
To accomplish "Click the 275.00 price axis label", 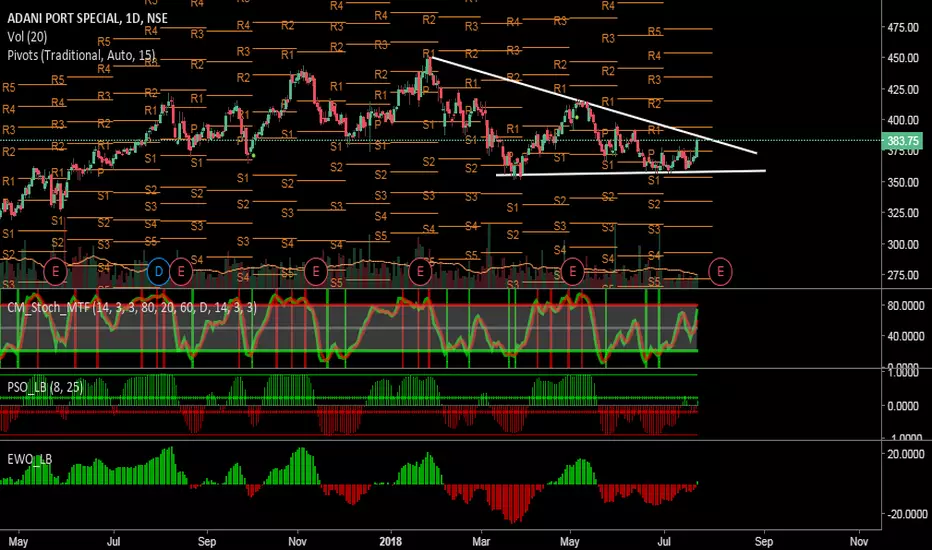I will click(903, 275).
